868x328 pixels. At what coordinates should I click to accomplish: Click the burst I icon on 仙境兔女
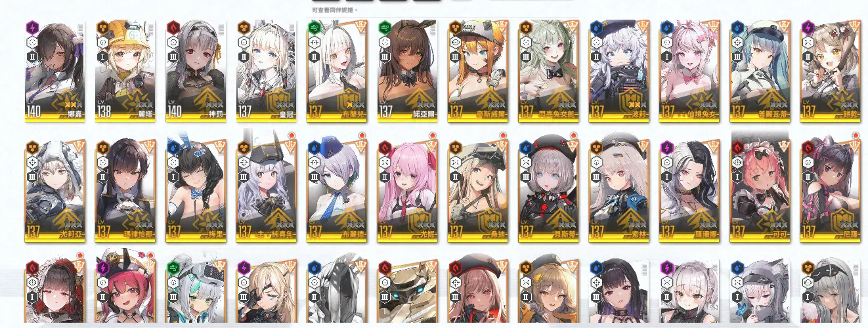click(x=667, y=56)
